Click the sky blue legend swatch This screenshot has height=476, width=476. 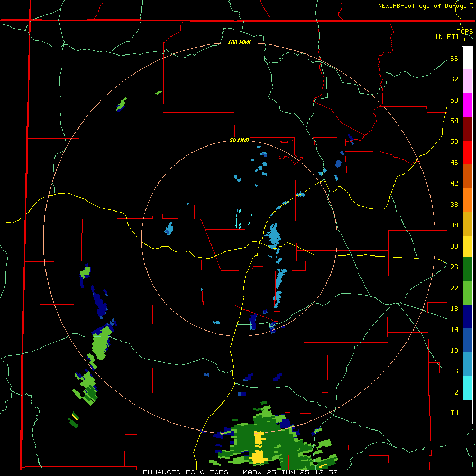click(467, 364)
